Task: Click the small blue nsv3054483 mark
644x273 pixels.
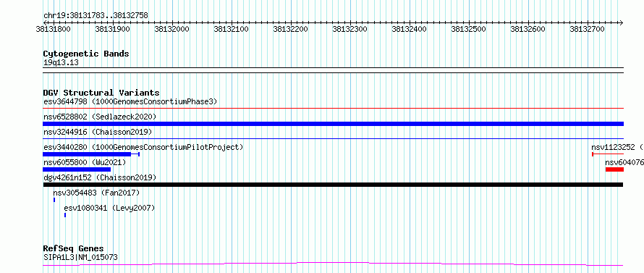Action: coord(54,200)
